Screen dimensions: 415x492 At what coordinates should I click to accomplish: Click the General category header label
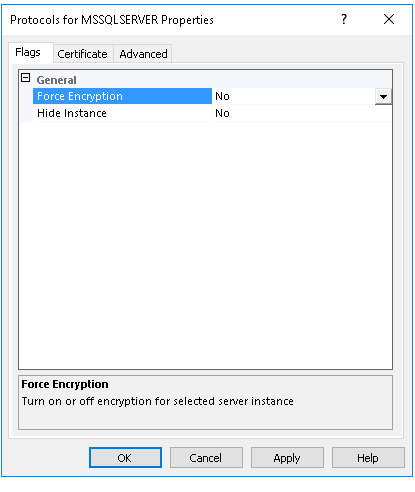56,80
